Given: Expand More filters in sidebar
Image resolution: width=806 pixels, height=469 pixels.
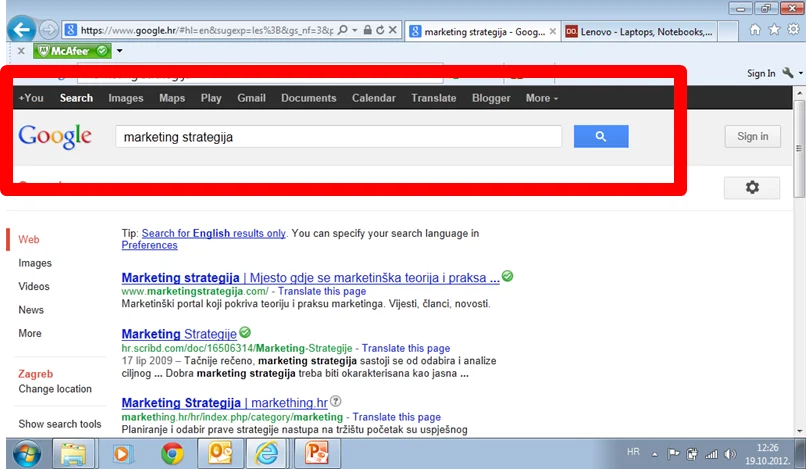Looking at the screenshot, I should point(30,333).
